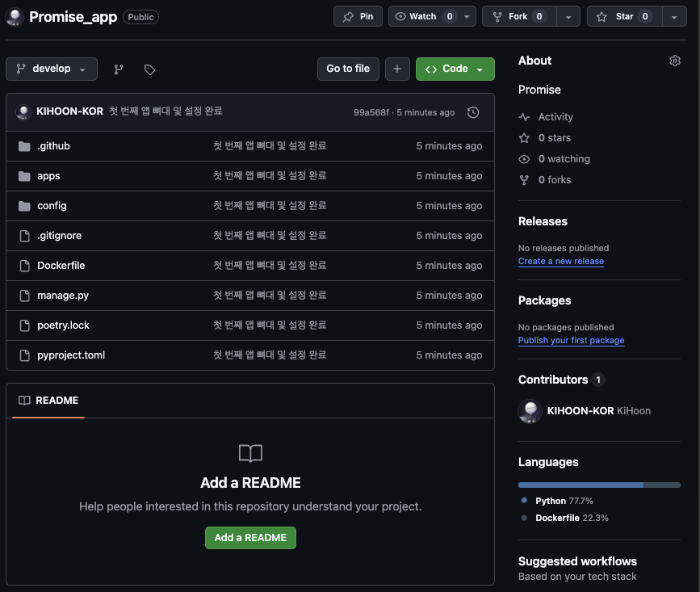Click Python 77.7% language entry

point(564,501)
